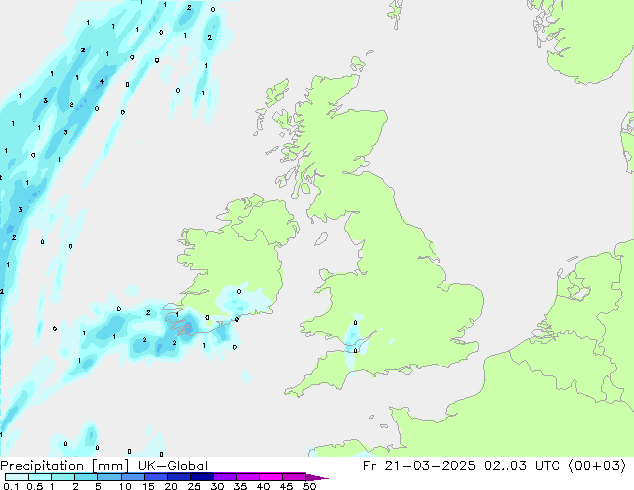Click the 0.1–0.5 mm palest legend swatch

pos(17,477)
